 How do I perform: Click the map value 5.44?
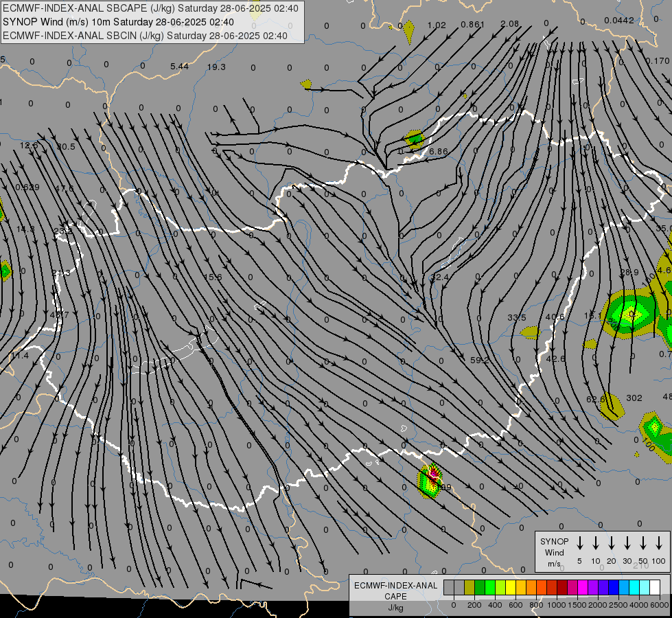tap(179, 66)
